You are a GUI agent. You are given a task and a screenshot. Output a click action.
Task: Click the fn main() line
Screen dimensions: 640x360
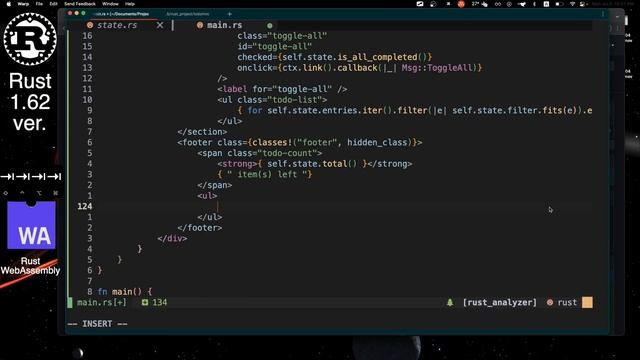pyautogui.click(x=125, y=292)
